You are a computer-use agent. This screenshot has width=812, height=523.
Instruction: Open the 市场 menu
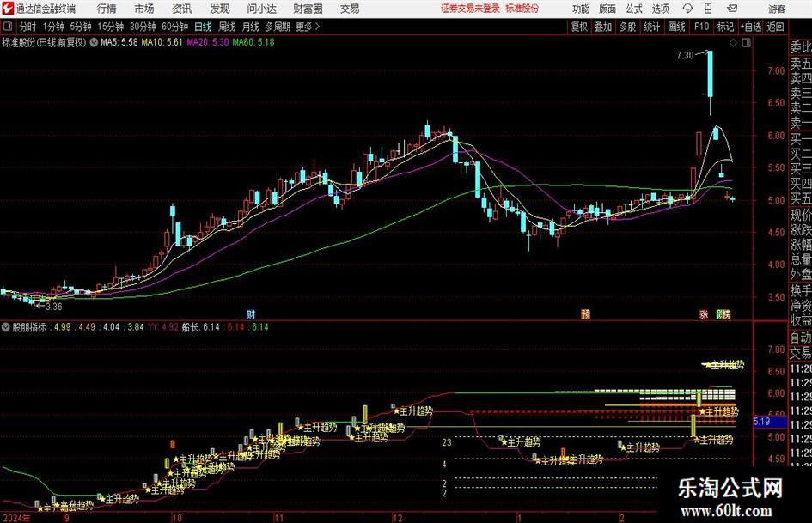(x=144, y=9)
